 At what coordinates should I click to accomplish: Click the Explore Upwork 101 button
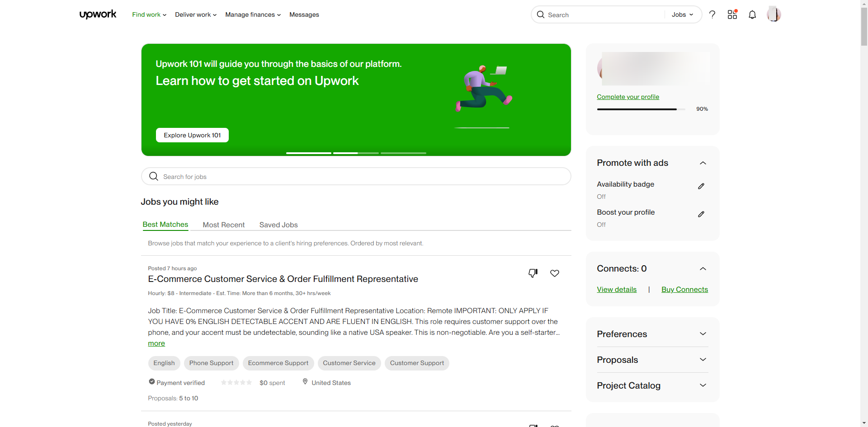point(192,135)
